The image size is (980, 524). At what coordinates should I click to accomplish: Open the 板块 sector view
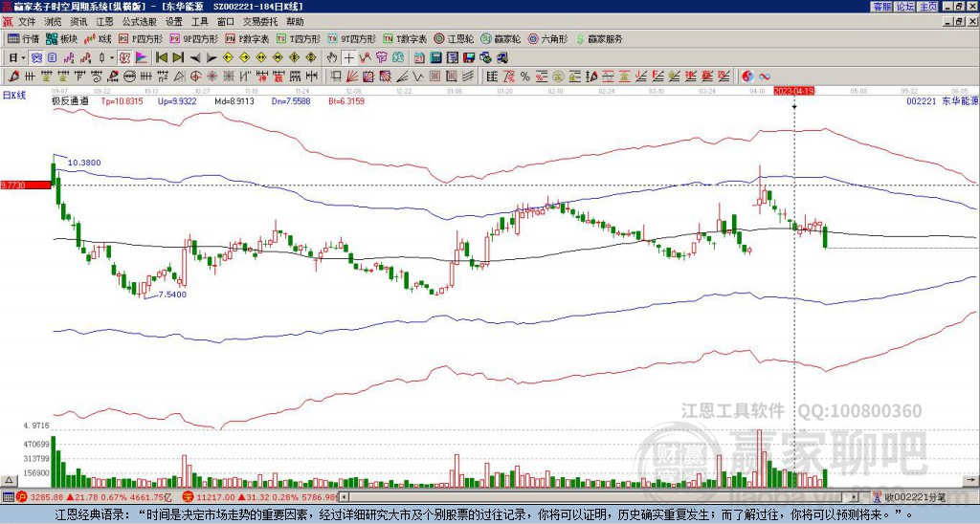coord(60,38)
